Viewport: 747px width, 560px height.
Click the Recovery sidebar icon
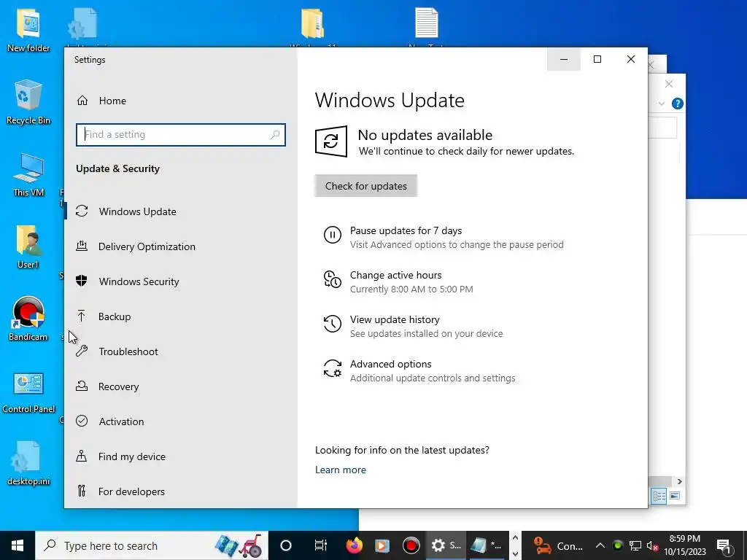[x=82, y=386]
